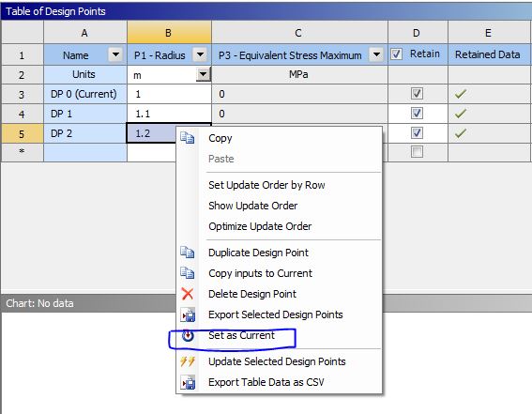
Task: Choose Copy inputs to Current
Action: pyautogui.click(x=279, y=273)
